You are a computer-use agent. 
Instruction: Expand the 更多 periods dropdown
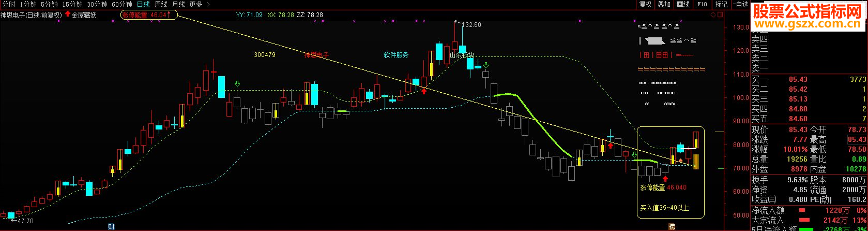click(x=199, y=4)
